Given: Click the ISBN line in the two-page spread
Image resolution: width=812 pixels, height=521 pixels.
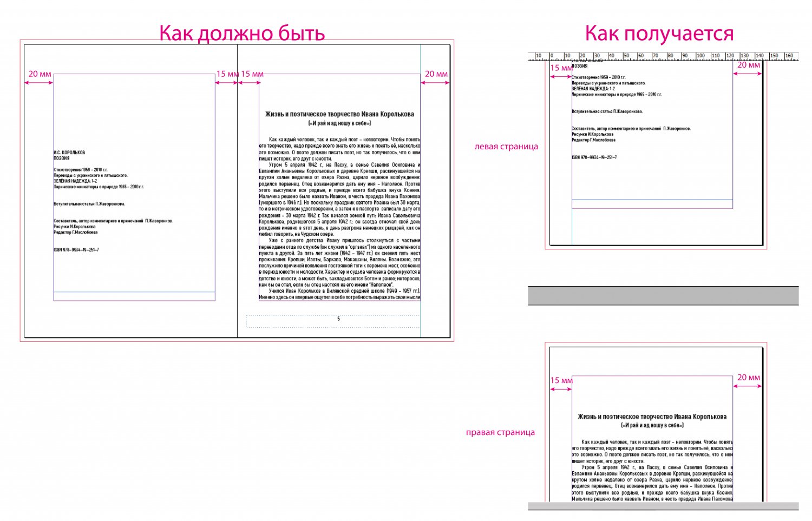Looking at the screenshot, I should pyautogui.click(x=76, y=250).
